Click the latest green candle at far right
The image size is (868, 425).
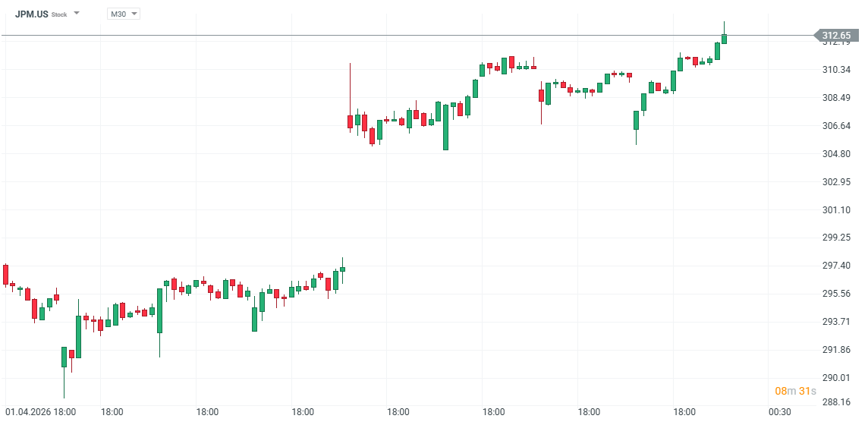tap(725, 38)
